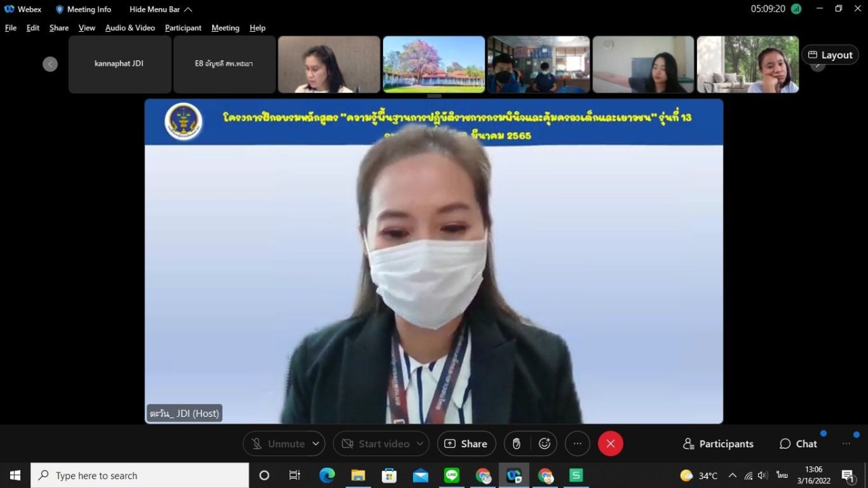
Task: Click the Webex taskbar icon
Action: [x=514, y=476]
